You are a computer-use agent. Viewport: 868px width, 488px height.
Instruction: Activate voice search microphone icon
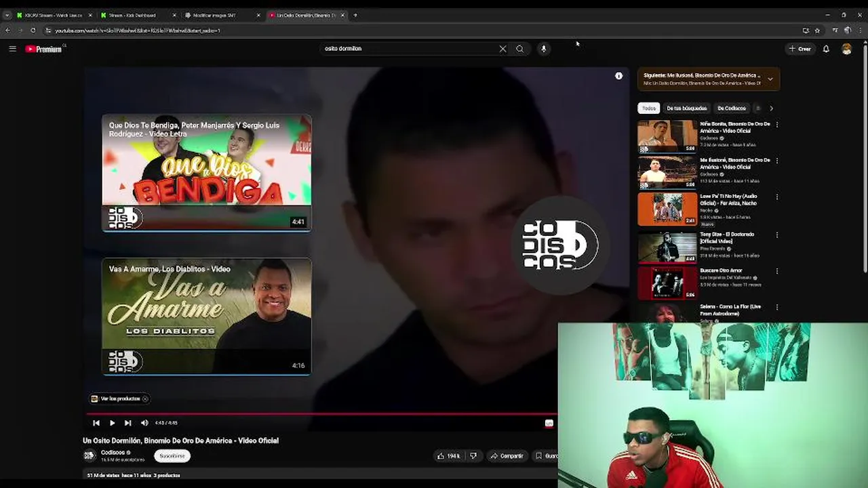(x=543, y=49)
